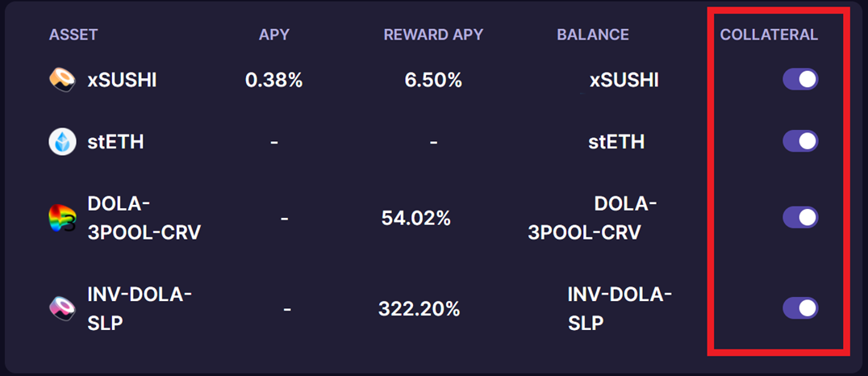Click the BALANCE column header

[593, 35]
